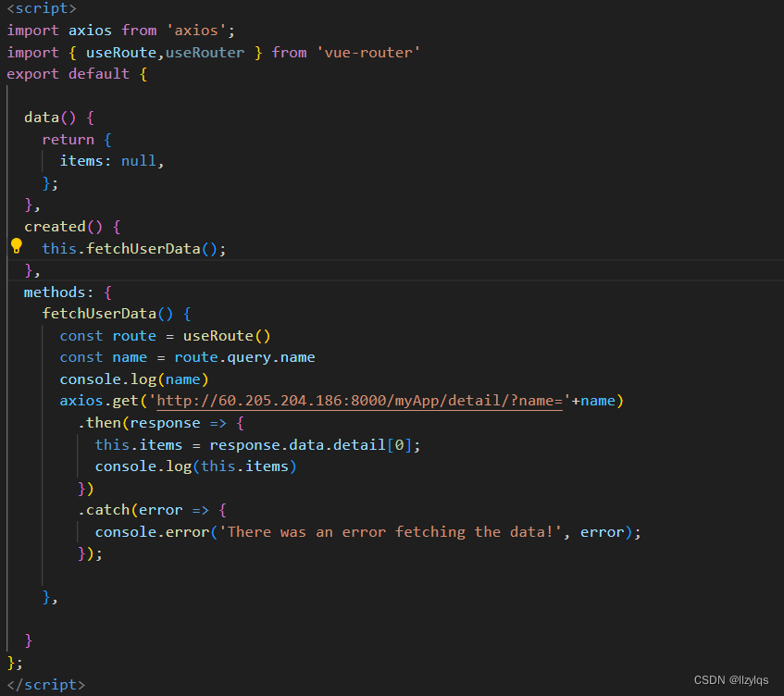Click 'const route = useRoute()' line

click(x=165, y=336)
